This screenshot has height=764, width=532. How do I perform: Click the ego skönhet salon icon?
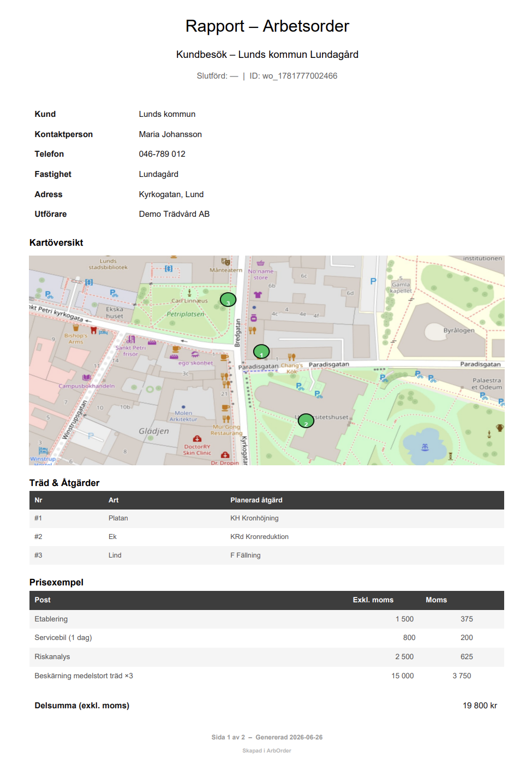point(195,355)
